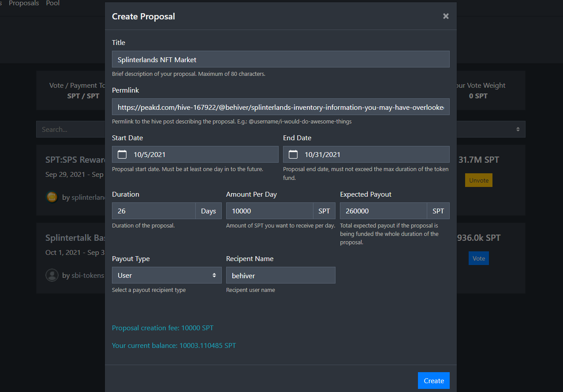Click the '936.0k SPT' vote total
Screen dimensions: 563x392
click(479, 238)
